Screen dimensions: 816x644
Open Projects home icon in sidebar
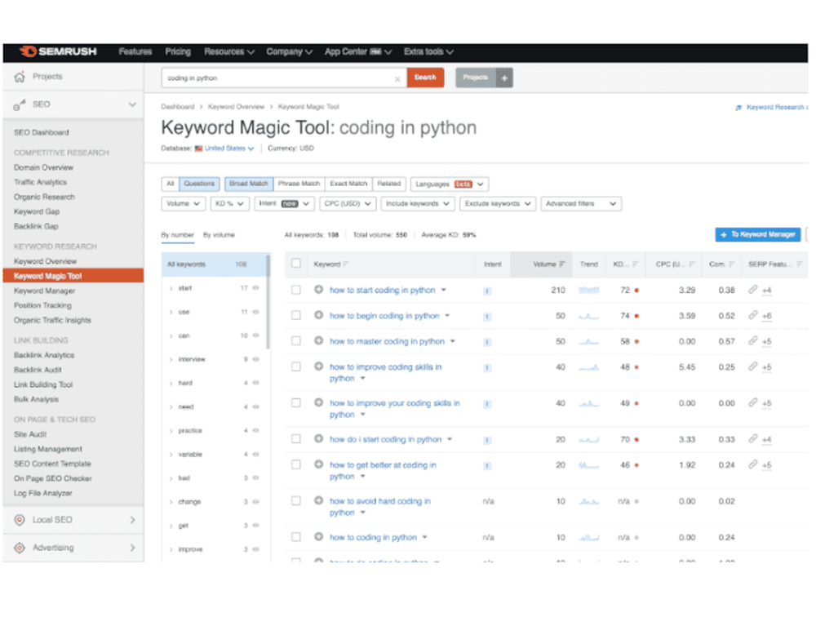pos(20,77)
